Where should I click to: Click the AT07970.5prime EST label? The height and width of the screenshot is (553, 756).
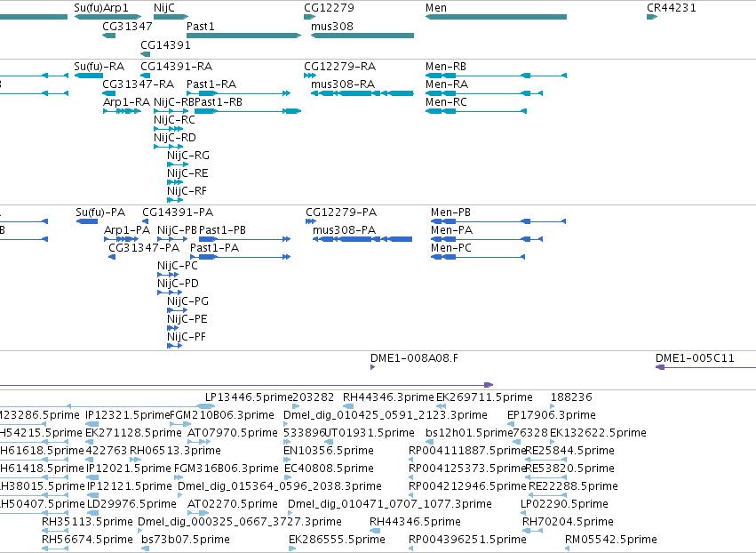[233, 433]
